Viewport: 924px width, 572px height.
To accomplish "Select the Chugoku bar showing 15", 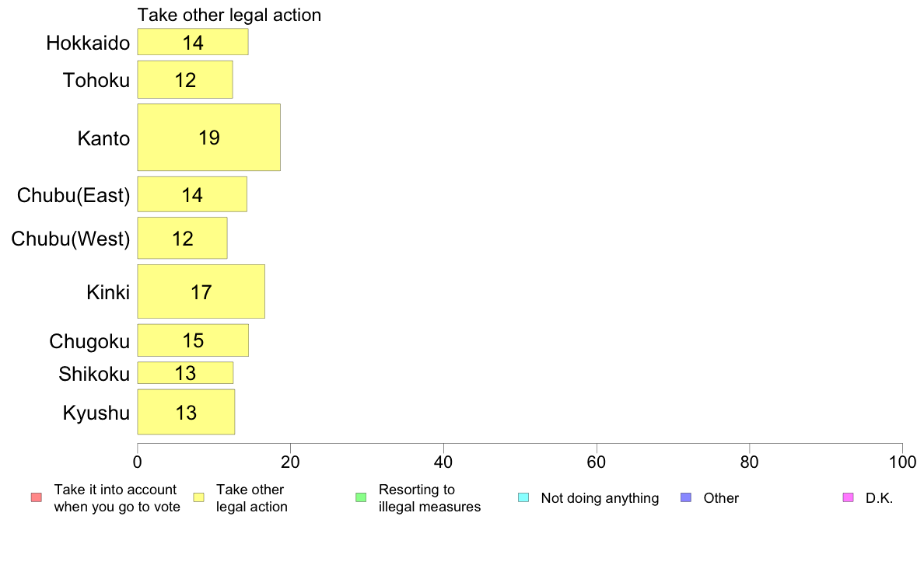I will point(194,340).
